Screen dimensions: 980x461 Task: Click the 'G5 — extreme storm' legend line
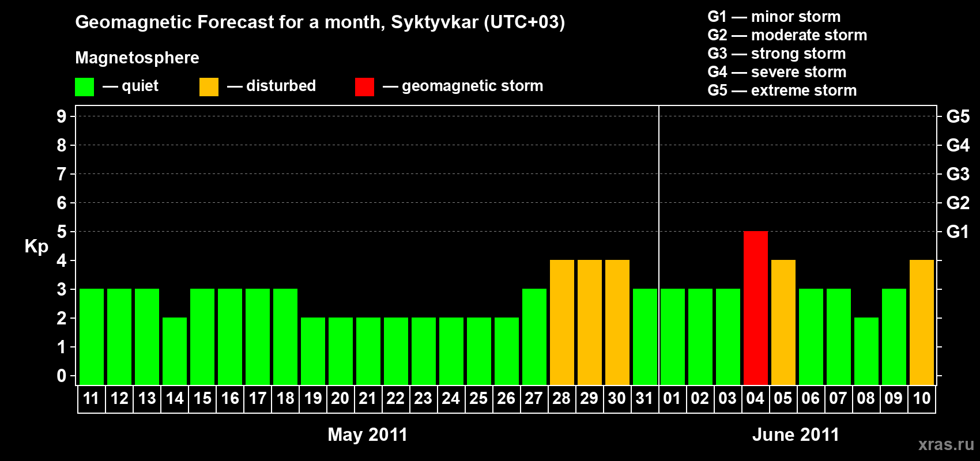pyautogui.click(x=782, y=90)
